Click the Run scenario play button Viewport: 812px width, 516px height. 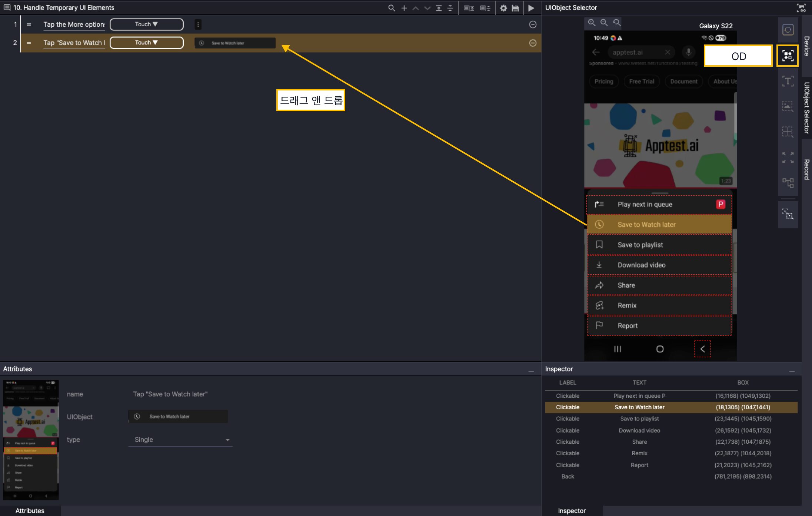531,8
